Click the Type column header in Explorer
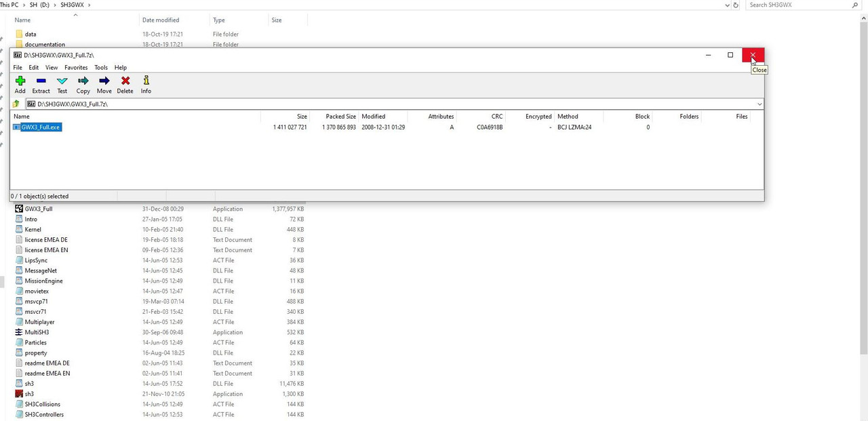 coord(239,20)
